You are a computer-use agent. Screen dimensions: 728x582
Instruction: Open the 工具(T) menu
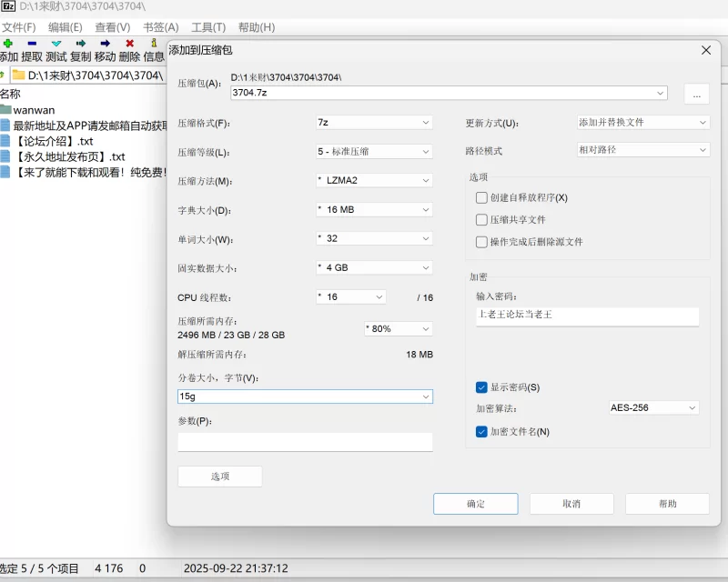tap(208, 27)
